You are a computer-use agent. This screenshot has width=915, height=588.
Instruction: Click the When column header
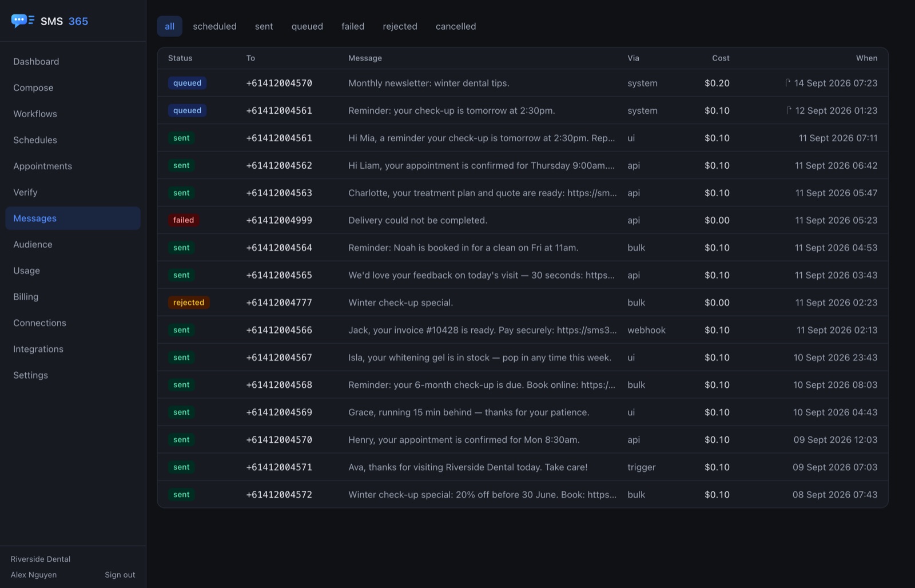pos(866,58)
